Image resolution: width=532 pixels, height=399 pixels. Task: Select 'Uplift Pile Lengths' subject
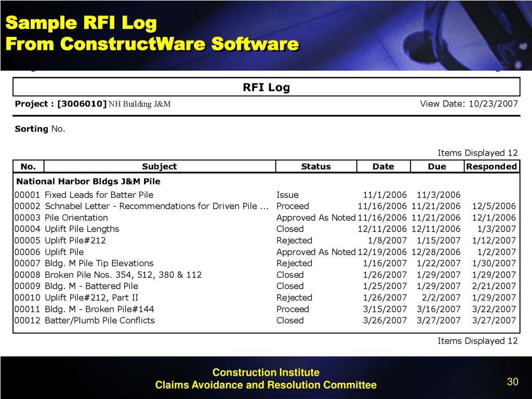coord(82,229)
